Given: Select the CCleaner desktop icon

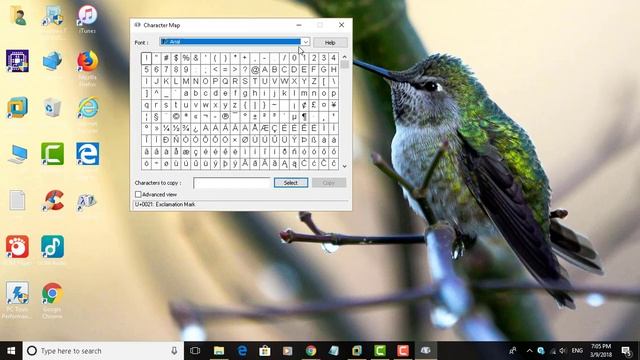Looking at the screenshot, I should tap(52, 200).
